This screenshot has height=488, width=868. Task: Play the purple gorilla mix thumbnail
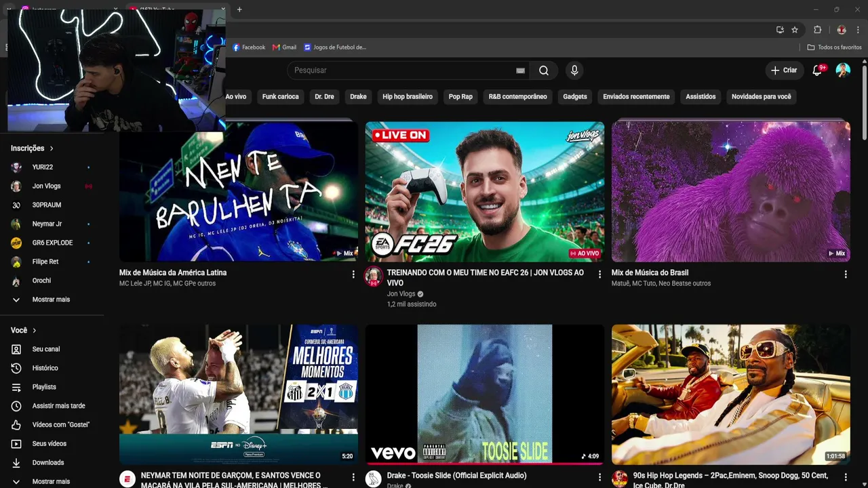coord(731,192)
